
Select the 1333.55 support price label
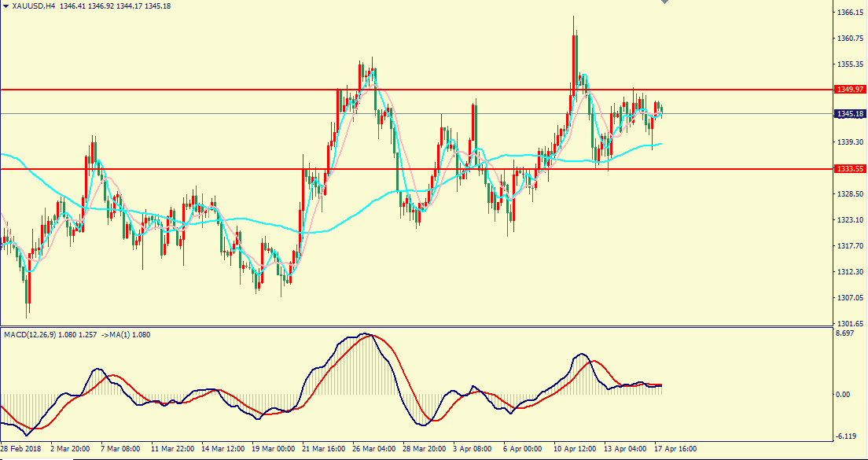[849, 168]
